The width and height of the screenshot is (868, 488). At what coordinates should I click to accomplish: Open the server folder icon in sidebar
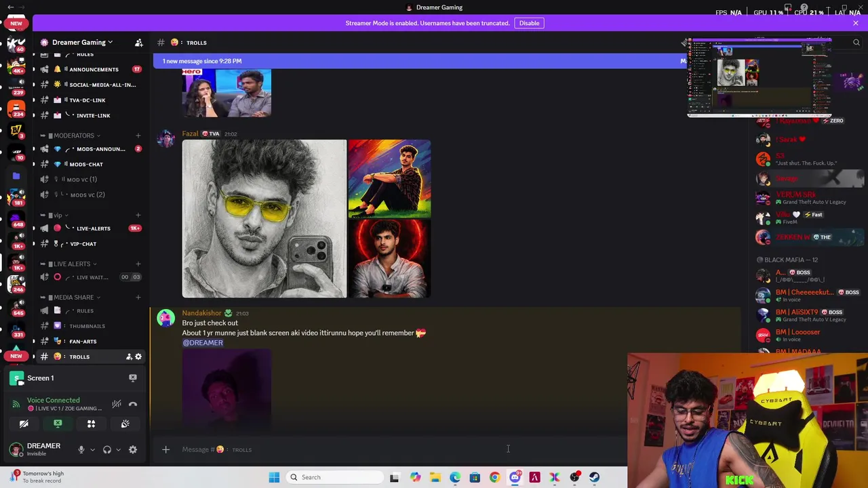16,176
